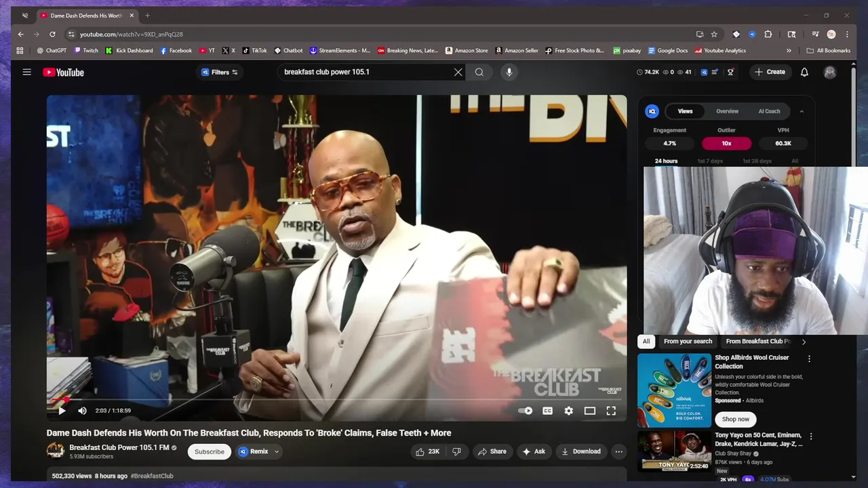Open the vidIQ trophy icon
Screen dimensions: 868x488
[x=730, y=72]
